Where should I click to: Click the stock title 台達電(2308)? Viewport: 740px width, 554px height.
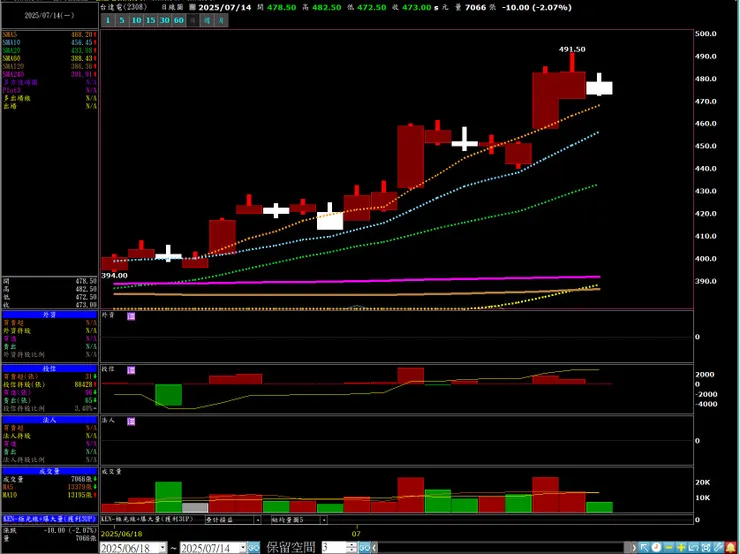pos(124,7)
